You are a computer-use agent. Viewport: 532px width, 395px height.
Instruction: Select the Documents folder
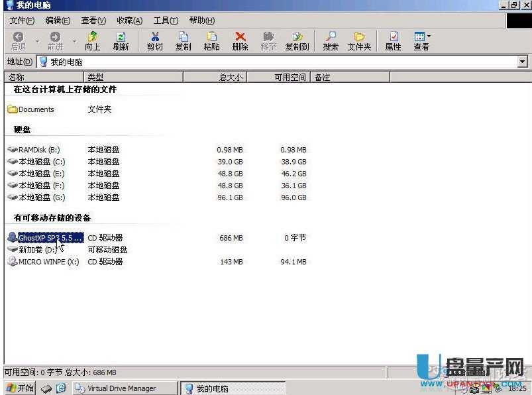[36, 109]
